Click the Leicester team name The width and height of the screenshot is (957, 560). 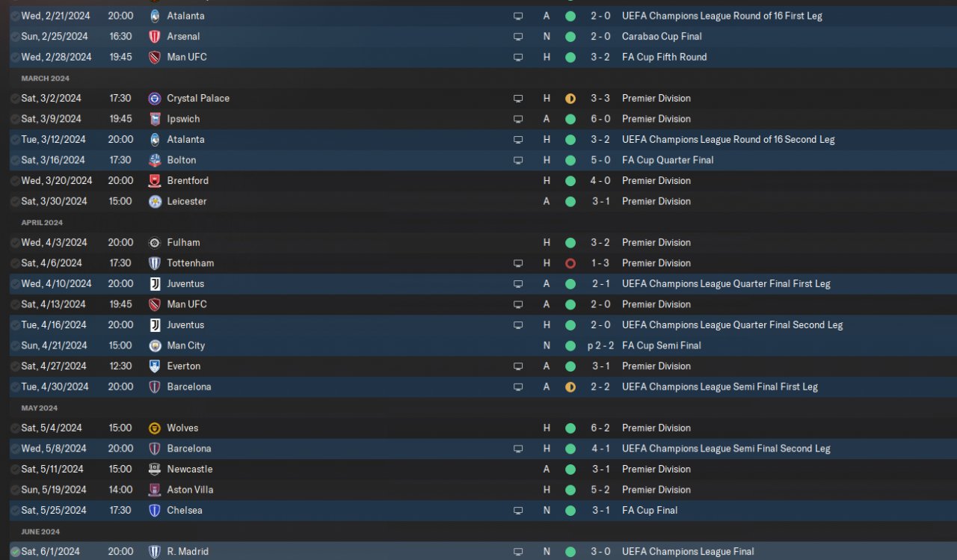187,201
